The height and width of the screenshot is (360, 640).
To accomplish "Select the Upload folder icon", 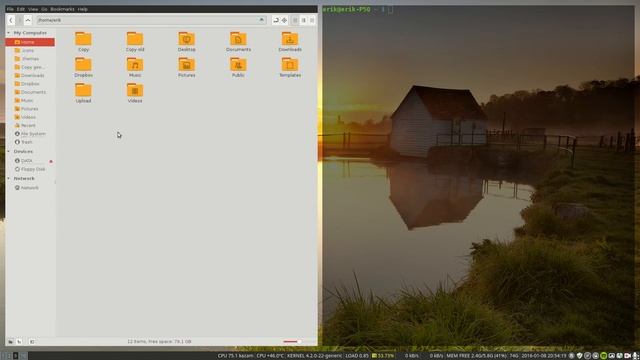I will (83, 91).
